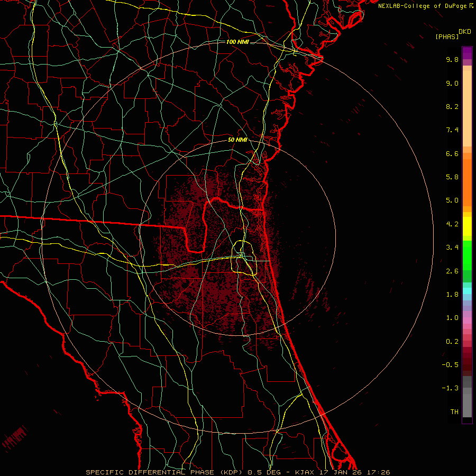
Task: Click the purple swatch atop the color bar
Action: pyautogui.click(x=467, y=53)
